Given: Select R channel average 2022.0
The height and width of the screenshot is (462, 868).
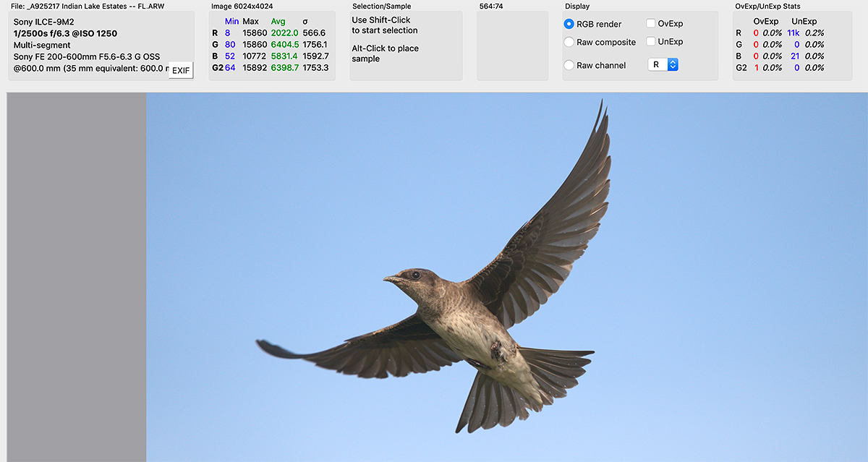Looking at the screenshot, I should pyautogui.click(x=284, y=33).
